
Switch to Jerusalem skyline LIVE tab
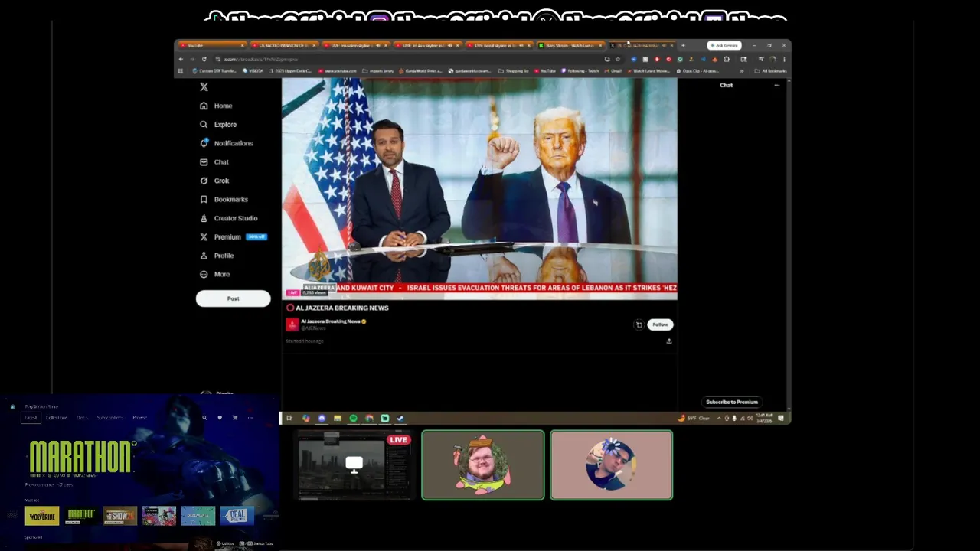357,45
